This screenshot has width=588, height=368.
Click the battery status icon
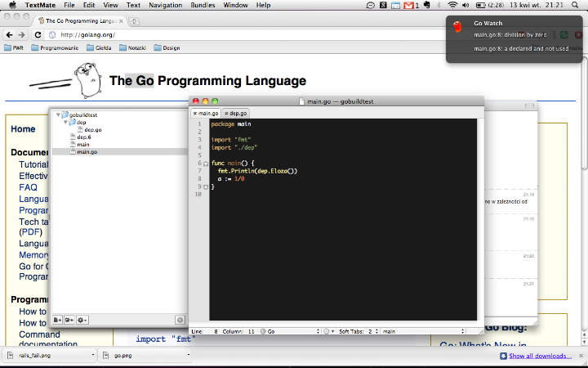pyautogui.click(x=480, y=5)
